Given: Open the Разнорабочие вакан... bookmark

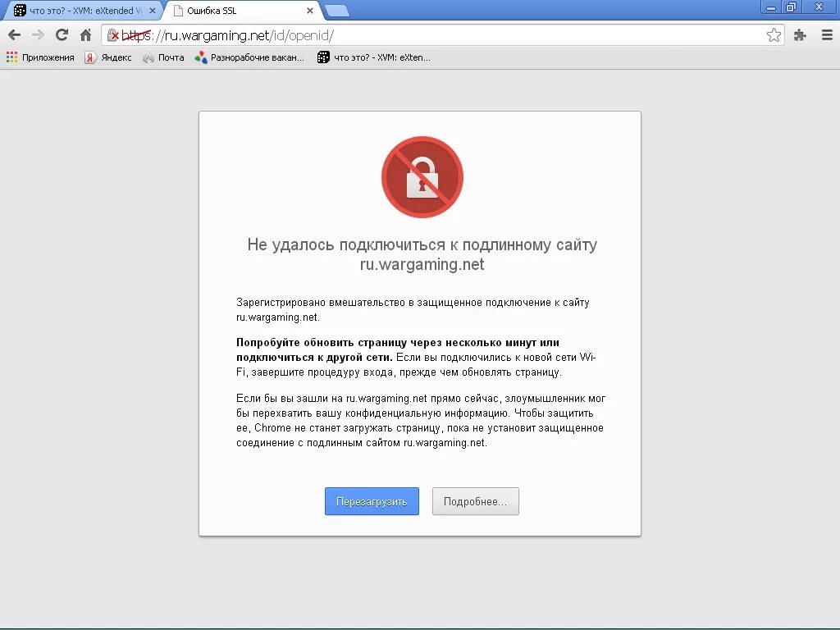Looking at the screenshot, I should pos(249,57).
